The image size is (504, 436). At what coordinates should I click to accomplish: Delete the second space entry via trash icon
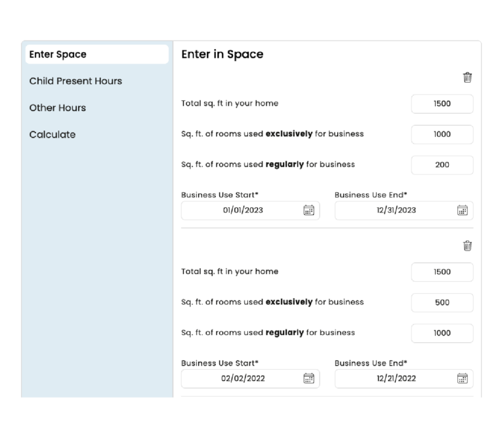tap(467, 246)
